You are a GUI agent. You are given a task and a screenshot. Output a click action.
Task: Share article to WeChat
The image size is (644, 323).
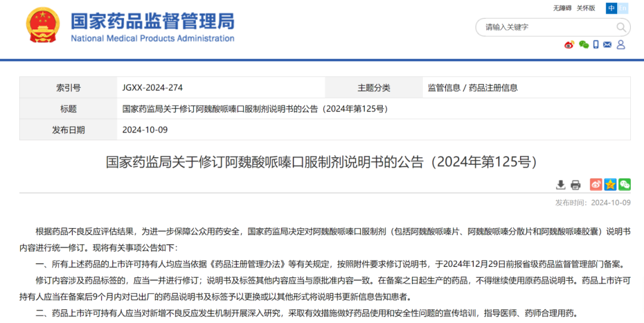625,184
